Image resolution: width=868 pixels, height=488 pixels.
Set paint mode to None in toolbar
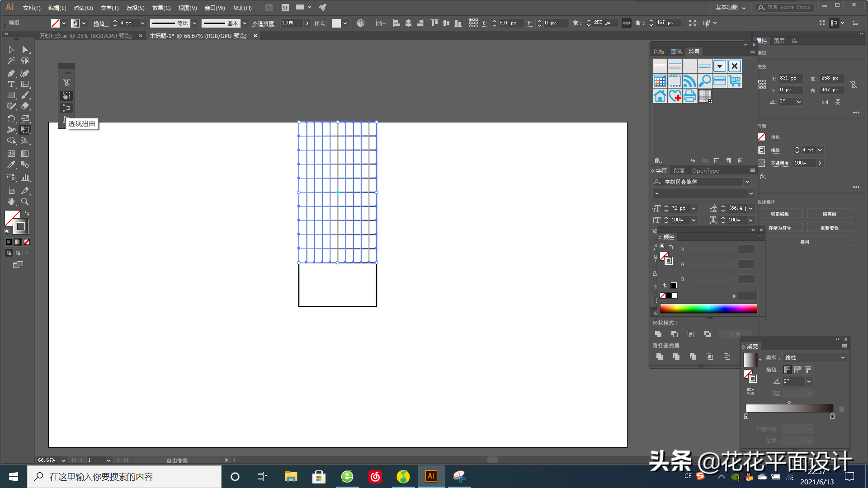27,242
